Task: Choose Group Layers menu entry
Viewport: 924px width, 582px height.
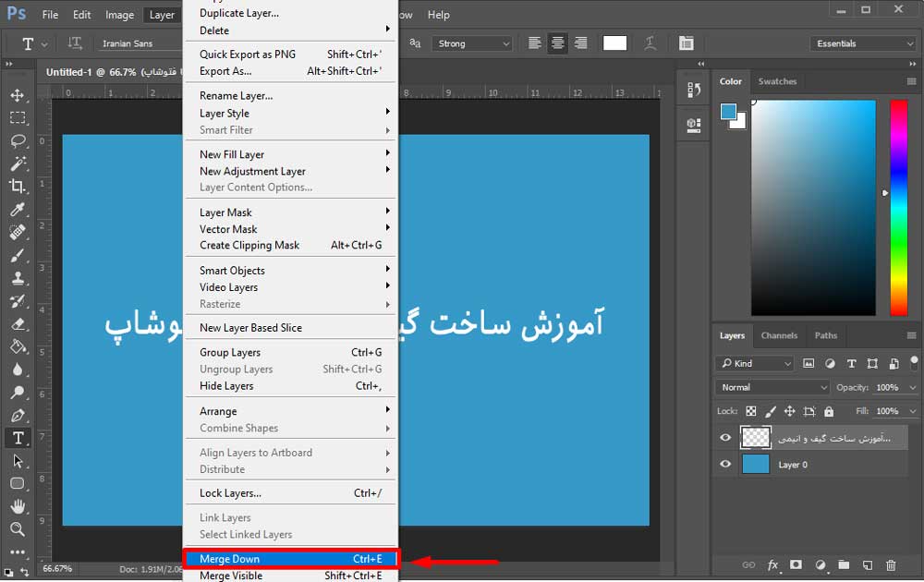Action: (x=290, y=352)
